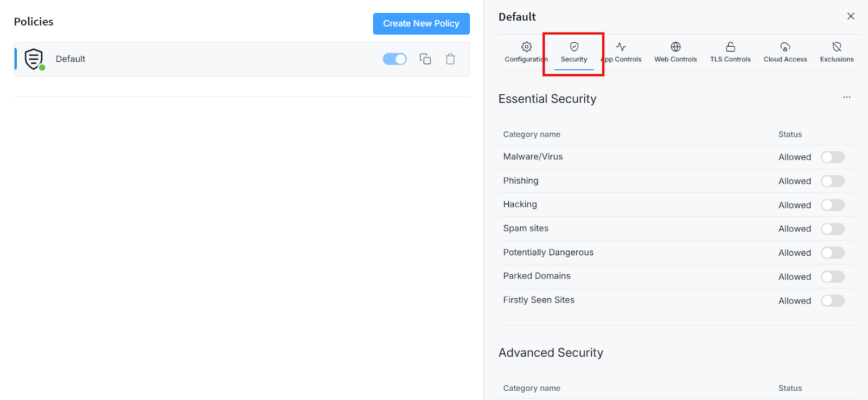Toggle the Parked Domains status switch
This screenshot has height=400, width=868.
point(833,277)
